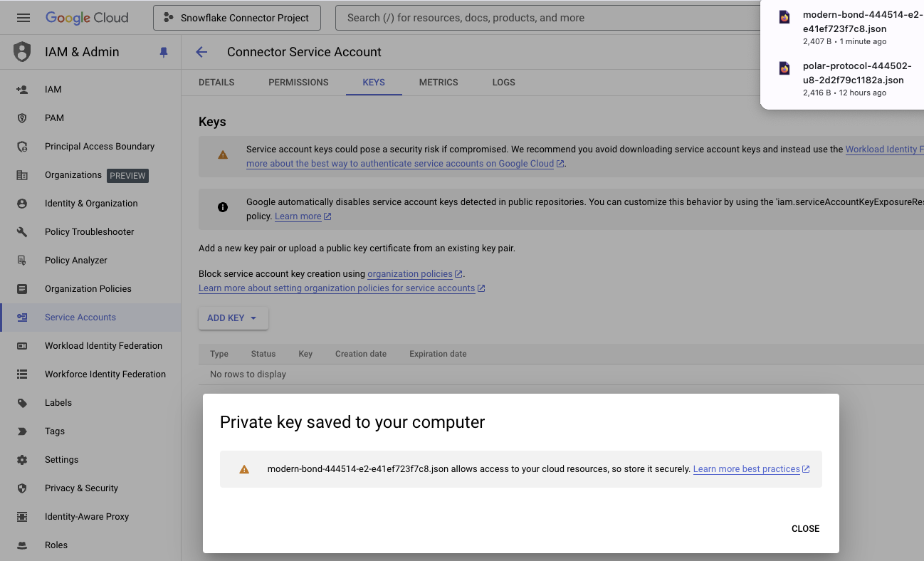
Task: Switch to the PERMISSIONS tab
Action: click(298, 82)
